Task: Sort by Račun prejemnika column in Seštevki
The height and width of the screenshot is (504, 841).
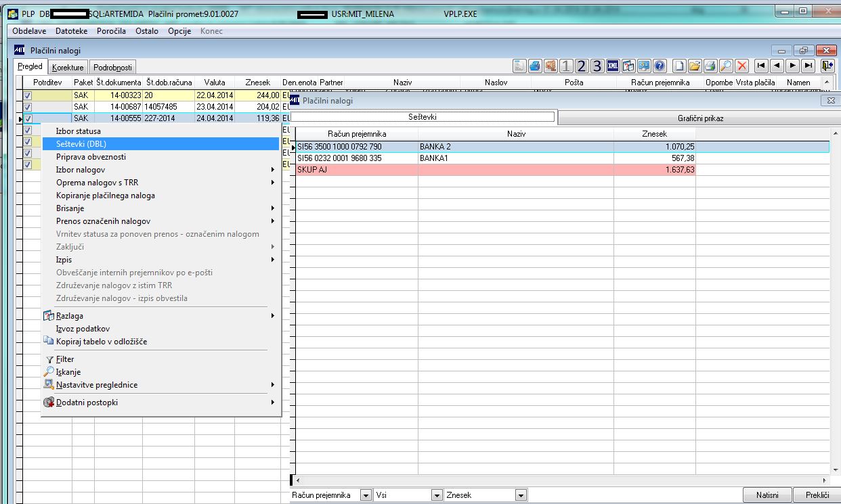Action: point(357,134)
